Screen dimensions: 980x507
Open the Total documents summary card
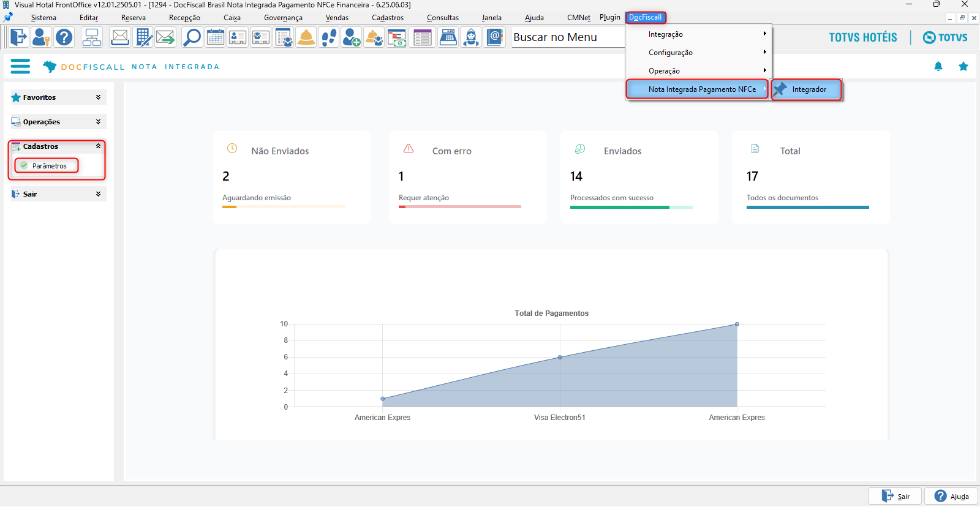point(811,178)
